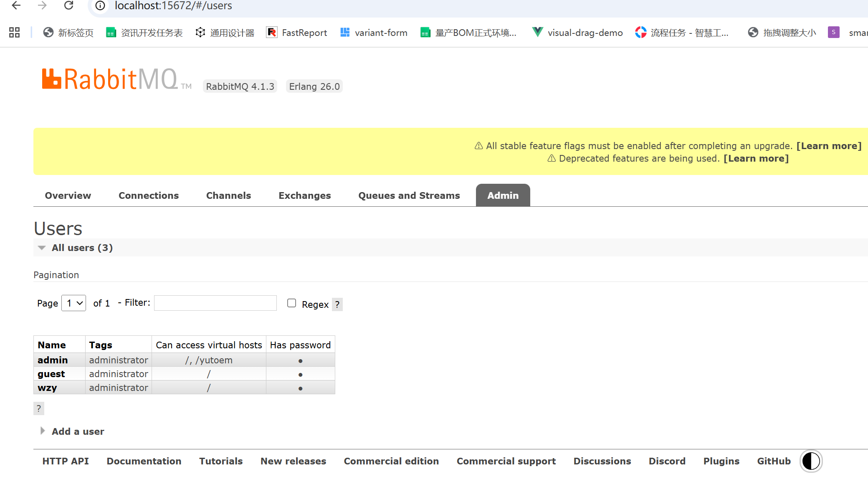Switch to the Connections tab
The image size is (868, 502).
coord(149,195)
